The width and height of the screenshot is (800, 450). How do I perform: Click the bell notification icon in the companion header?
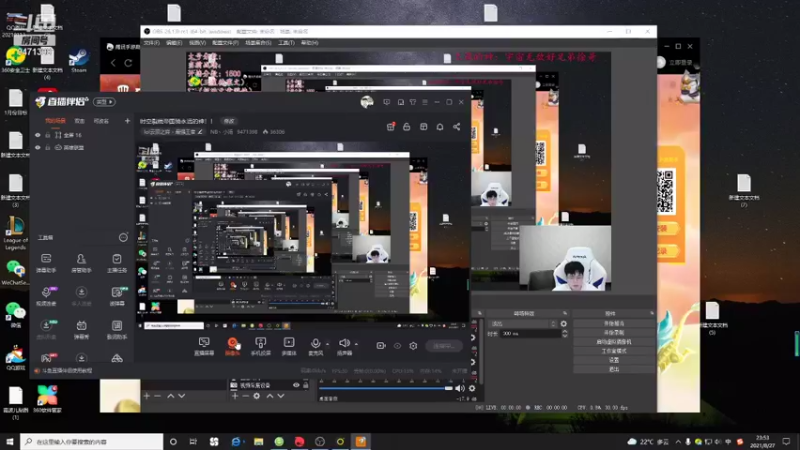pyautogui.click(x=440, y=127)
